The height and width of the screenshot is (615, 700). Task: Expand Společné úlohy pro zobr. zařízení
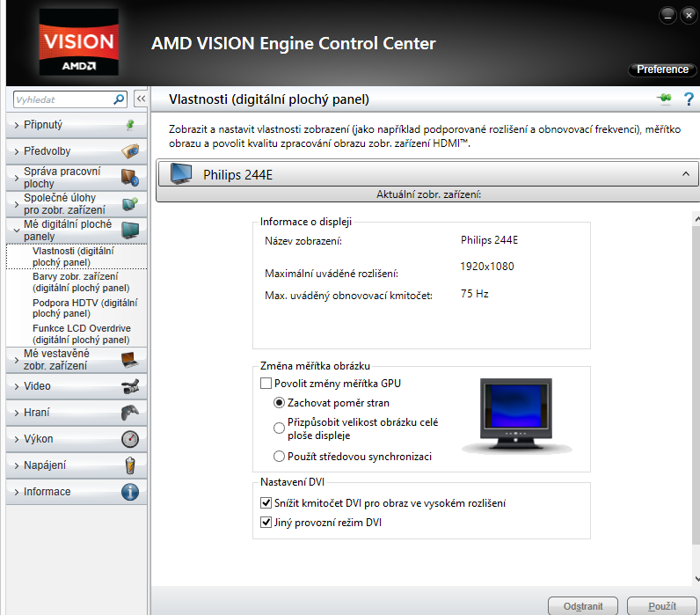pos(17,204)
